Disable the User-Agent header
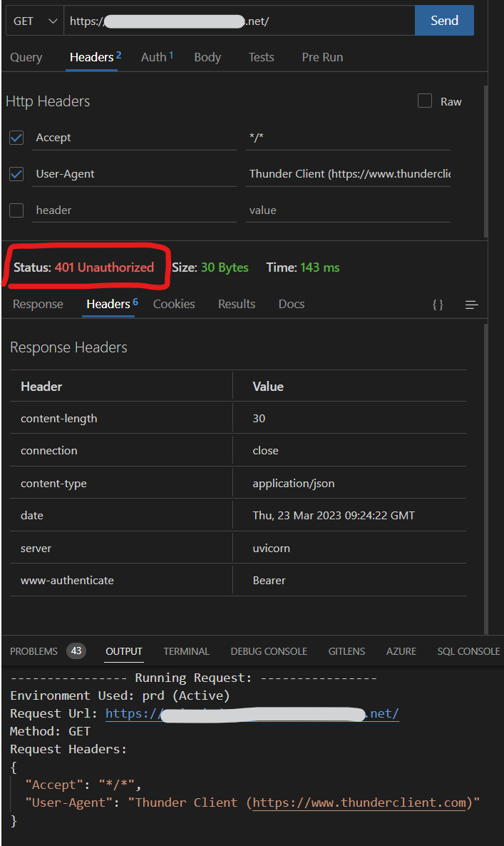504x846 pixels. [x=16, y=173]
